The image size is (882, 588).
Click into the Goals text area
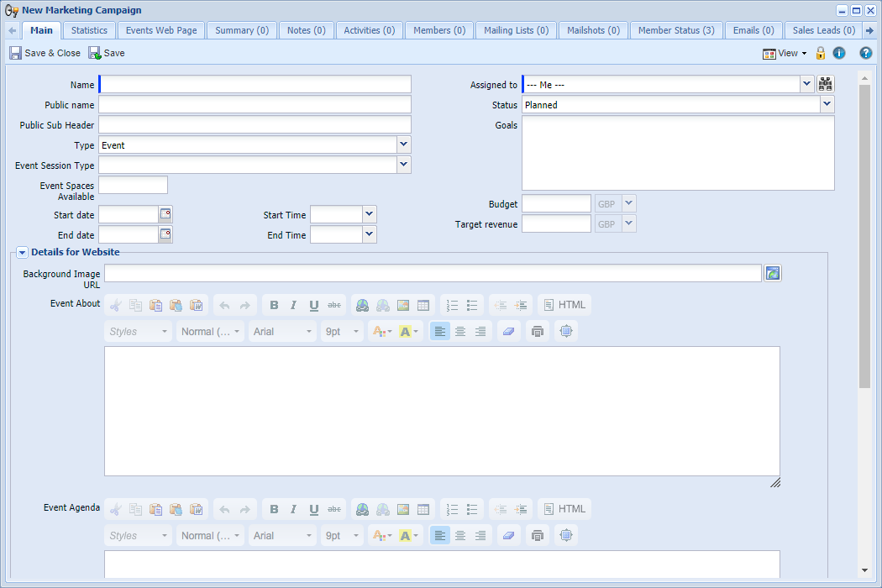[x=678, y=153]
